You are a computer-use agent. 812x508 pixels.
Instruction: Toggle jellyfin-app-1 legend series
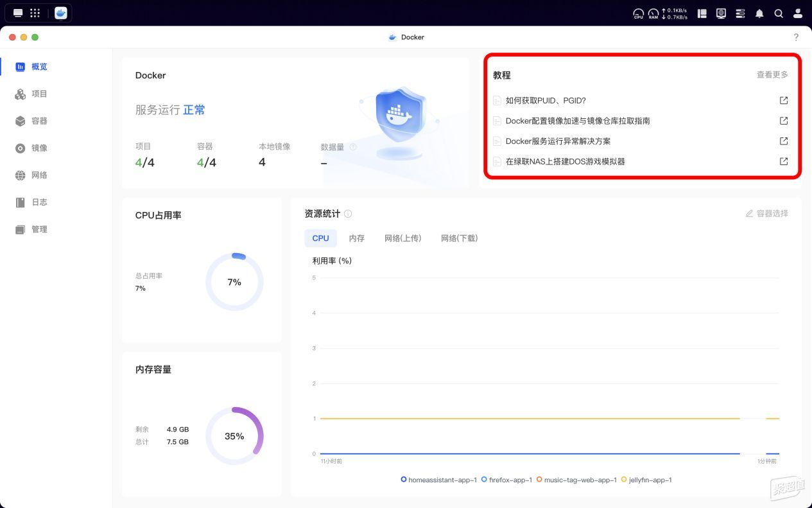tap(646, 480)
